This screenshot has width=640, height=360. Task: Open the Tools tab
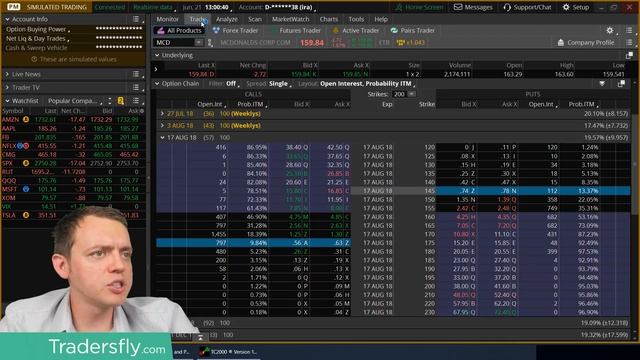tap(356, 19)
